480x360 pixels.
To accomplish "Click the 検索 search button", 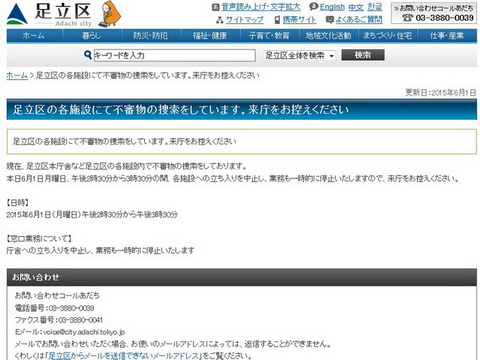I will 363,55.
